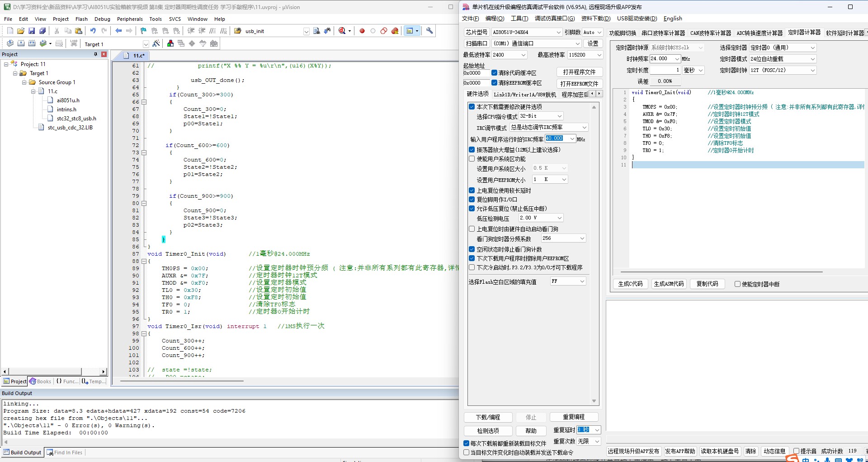Image resolution: width=868 pixels, height=462 pixels.
Task: Toggle 上电复位使用较长延时 checkbox
Action: click(472, 191)
